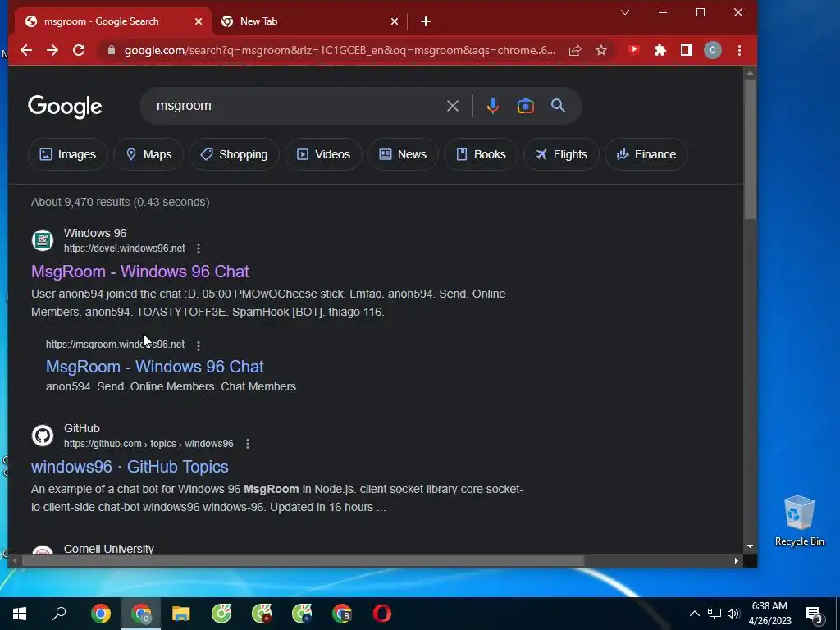Filter results by Maps

[x=148, y=154]
